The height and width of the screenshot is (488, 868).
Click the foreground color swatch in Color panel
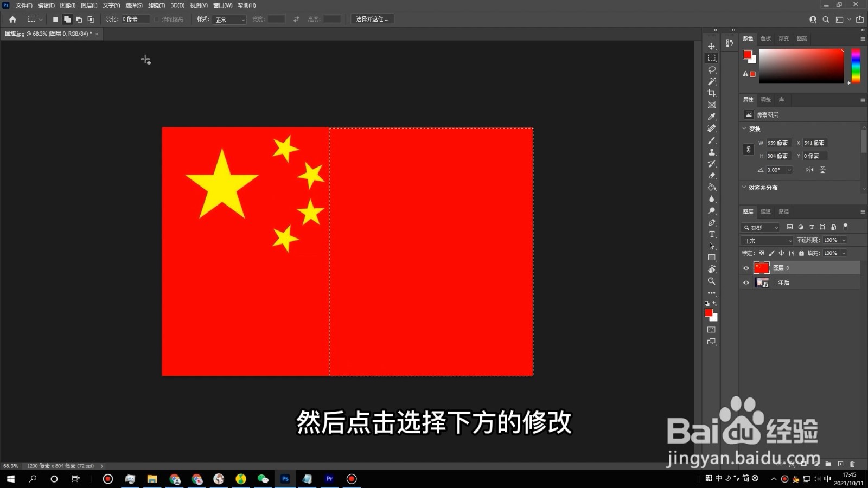748,54
